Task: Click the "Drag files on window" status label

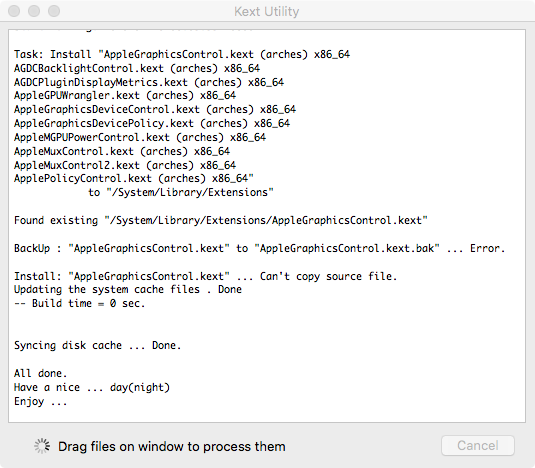Action: point(172,447)
